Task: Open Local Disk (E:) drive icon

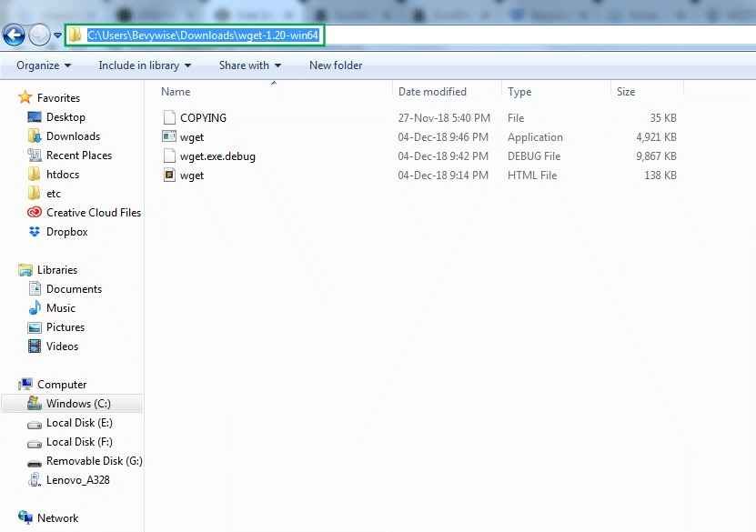Action: click(x=35, y=424)
